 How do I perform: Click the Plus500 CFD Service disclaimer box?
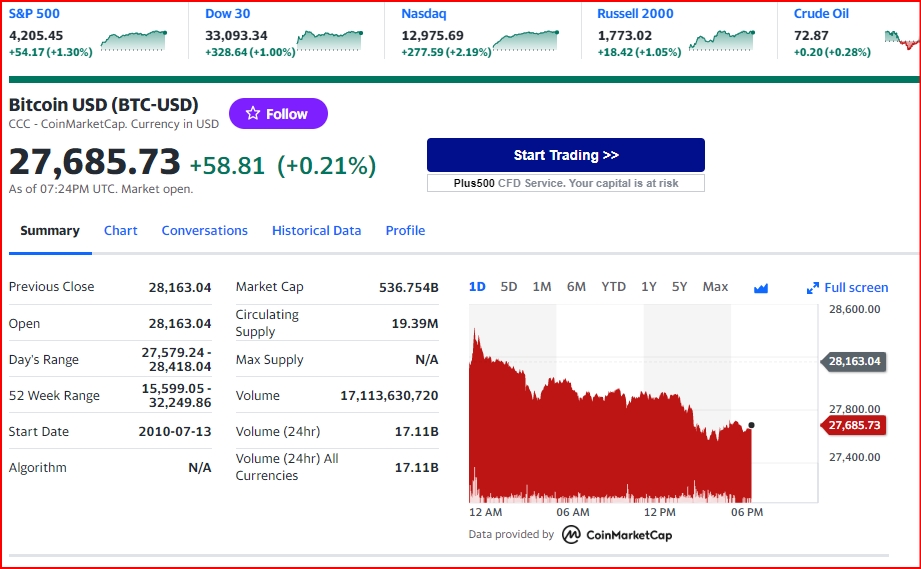(x=566, y=183)
